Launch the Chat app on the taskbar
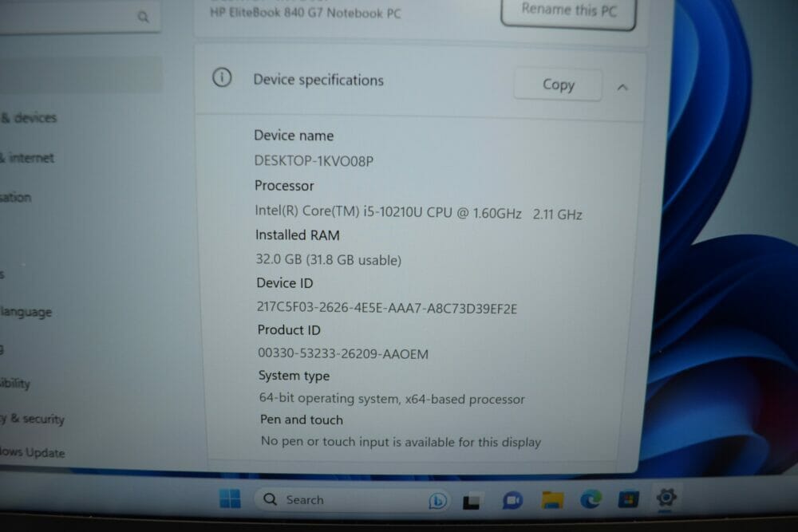This screenshot has width=798, height=532. point(512,500)
